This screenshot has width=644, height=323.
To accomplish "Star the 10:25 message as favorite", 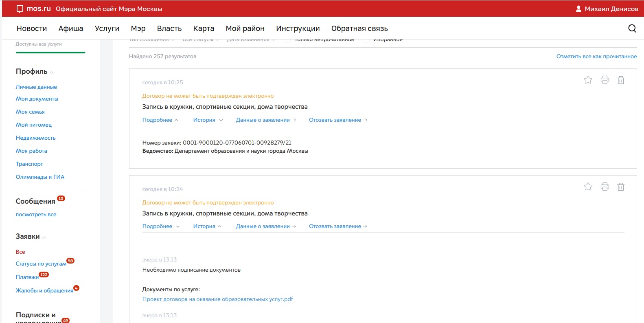I will (588, 80).
